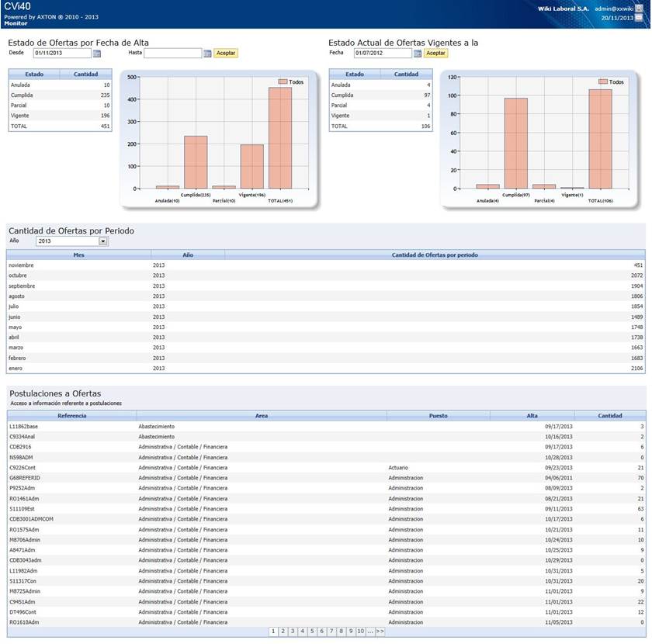Sort by the Referencia column header
The width and height of the screenshot is (652, 644).
pyautogui.click(x=71, y=416)
